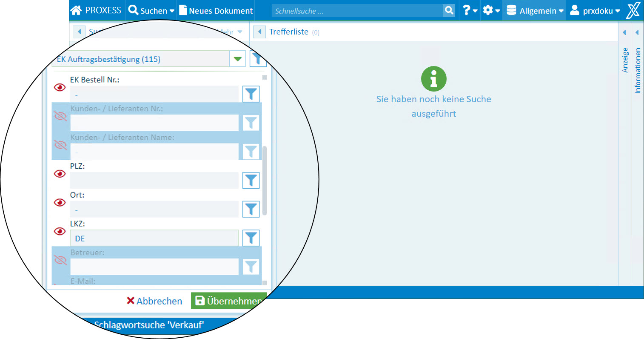Click the filter icon beside LKZ field
The height and width of the screenshot is (339, 644).
pyautogui.click(x=251, y=238)
